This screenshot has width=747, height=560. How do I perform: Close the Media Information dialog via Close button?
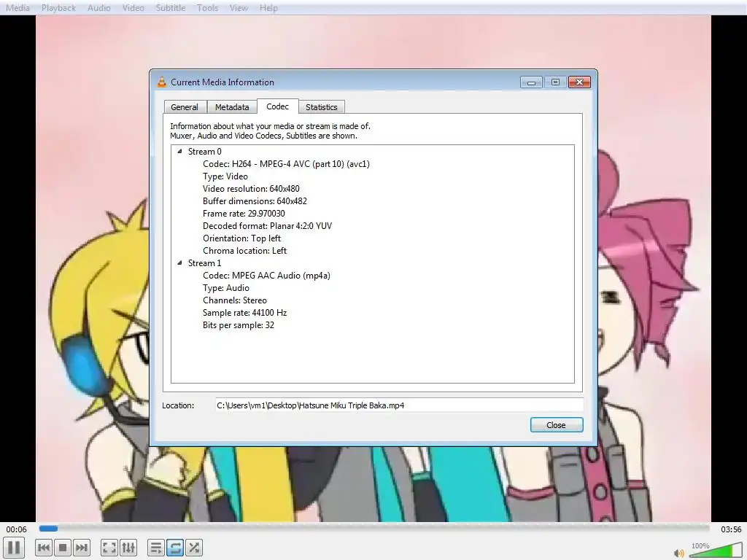(557, 425)
